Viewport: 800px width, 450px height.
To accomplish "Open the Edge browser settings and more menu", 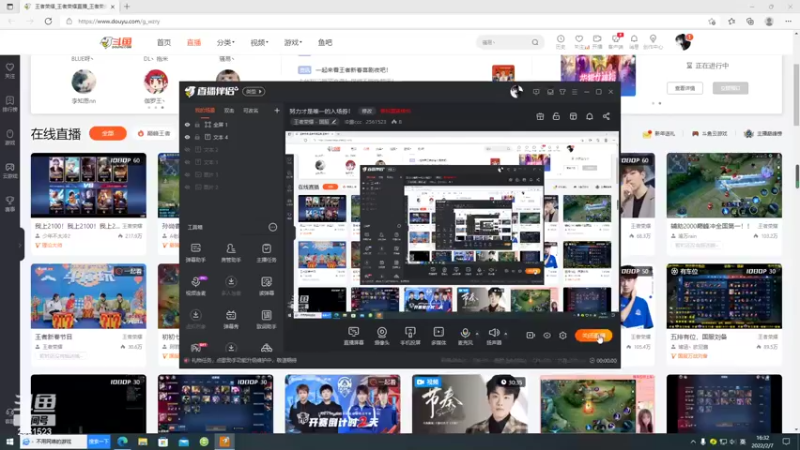I will coord(788,21).
